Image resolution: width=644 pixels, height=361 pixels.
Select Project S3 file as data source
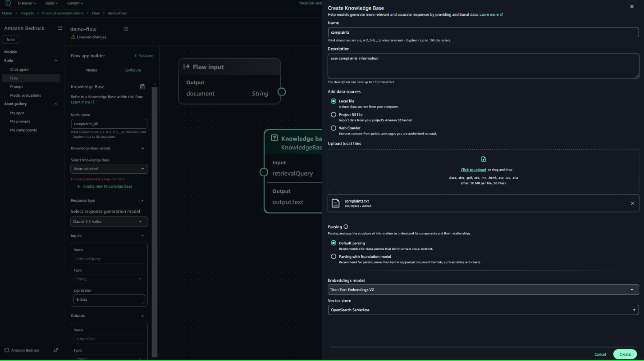coord(333,114)
